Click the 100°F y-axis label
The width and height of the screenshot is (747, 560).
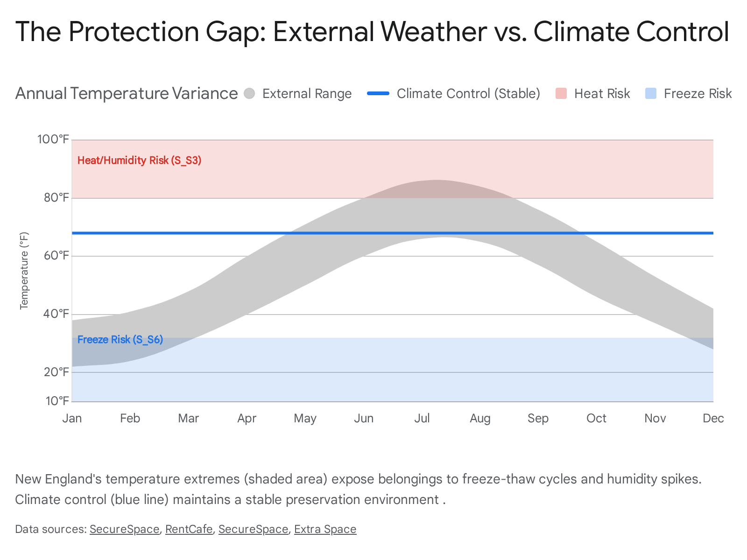click(x=53, y=140)
